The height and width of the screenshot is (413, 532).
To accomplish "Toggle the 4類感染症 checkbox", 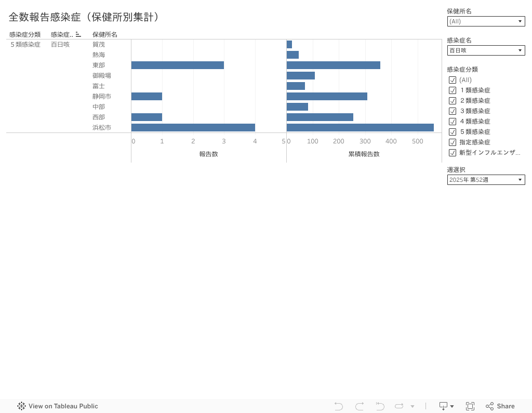I will (453, 122).
